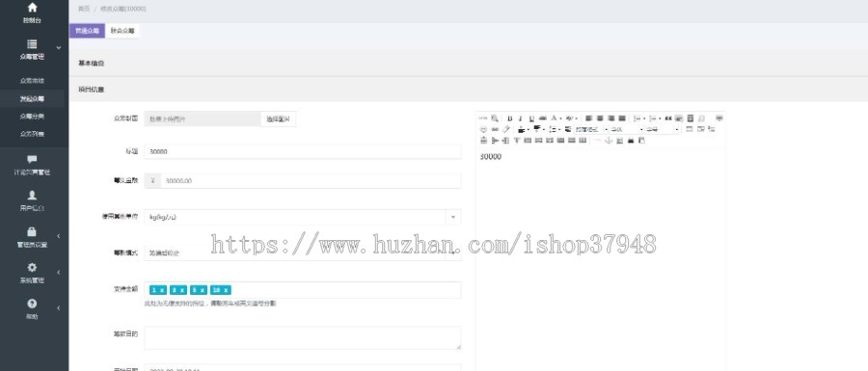Center align text in editor
The image size is (868, 371).
(x=600, y=119)
